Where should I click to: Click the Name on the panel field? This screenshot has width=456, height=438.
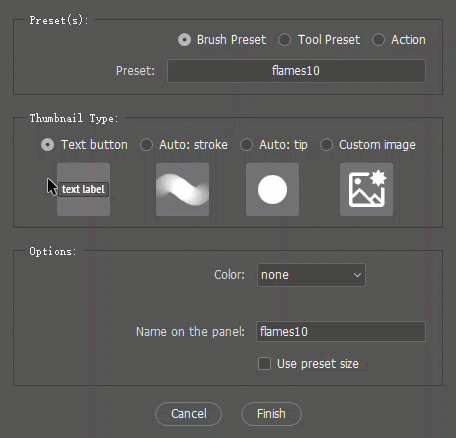click(x=341, y=332)
